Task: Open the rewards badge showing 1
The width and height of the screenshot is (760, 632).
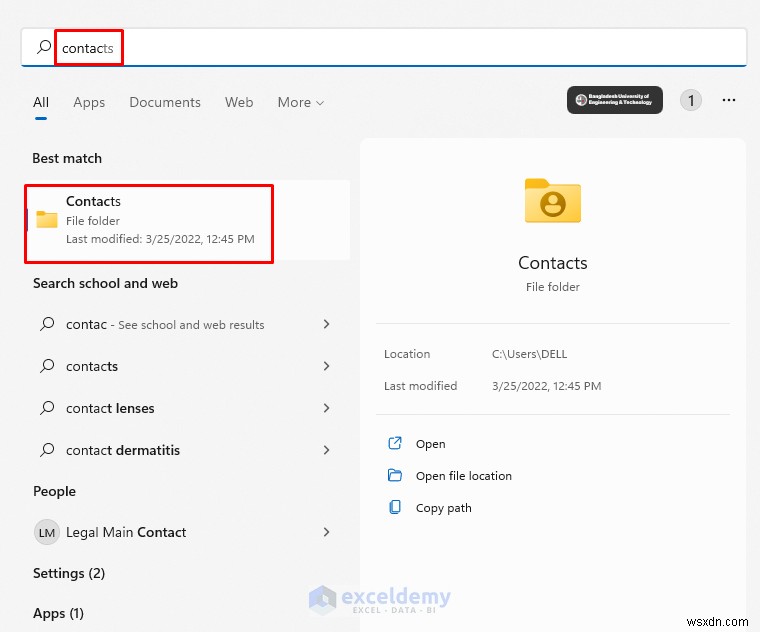Action: click(691, 100)
